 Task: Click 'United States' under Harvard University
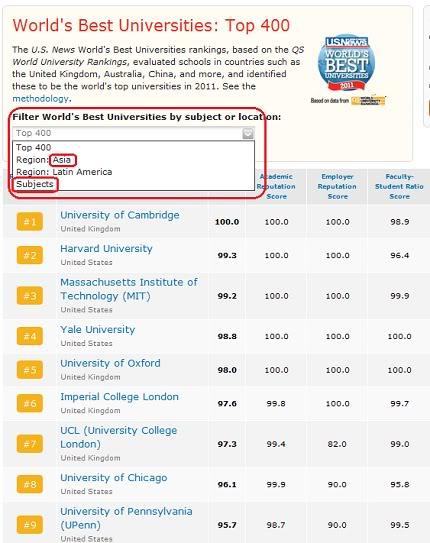coord(86,262)
